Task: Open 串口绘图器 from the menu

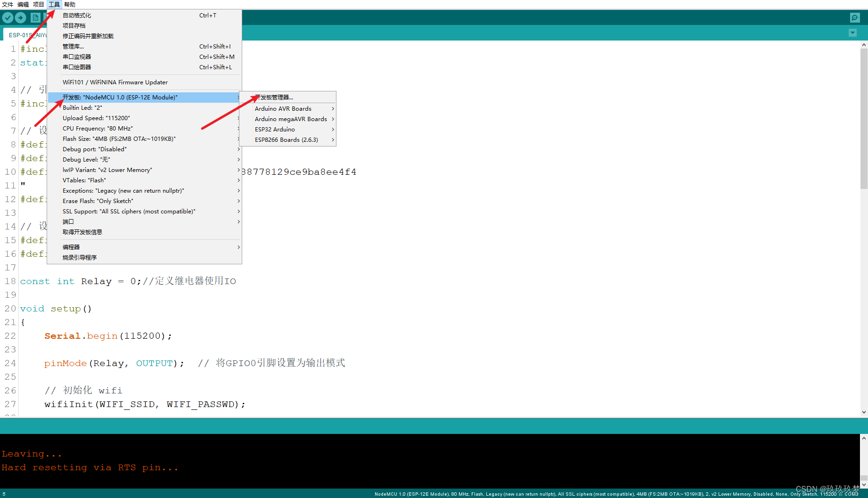Action: pyautogui.click(x=144, y=67)
